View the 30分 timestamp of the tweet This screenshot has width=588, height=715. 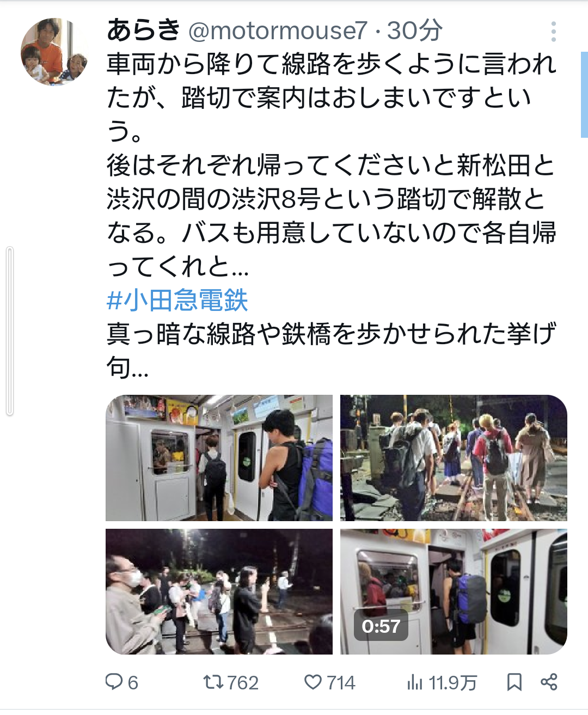(415, 30)
